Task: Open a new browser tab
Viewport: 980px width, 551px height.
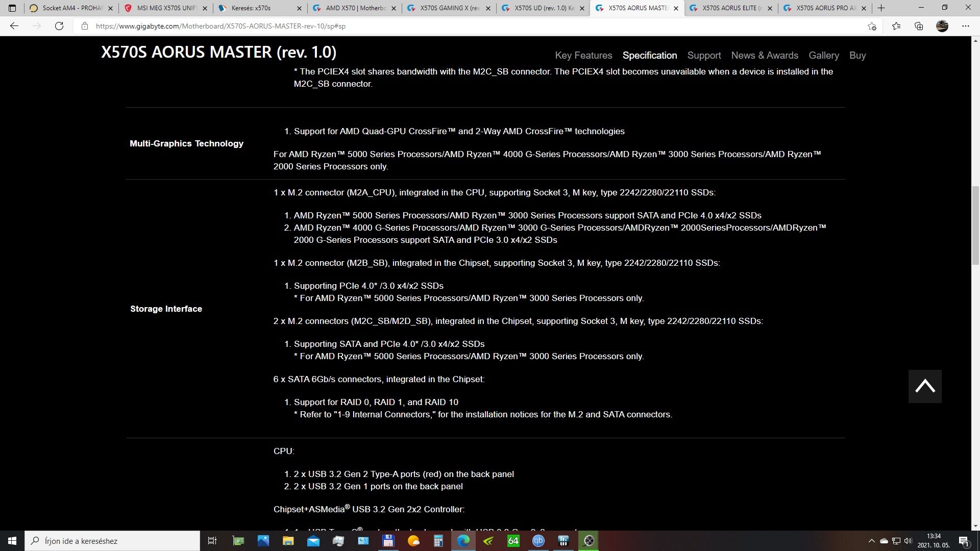Action: (881, 8)
